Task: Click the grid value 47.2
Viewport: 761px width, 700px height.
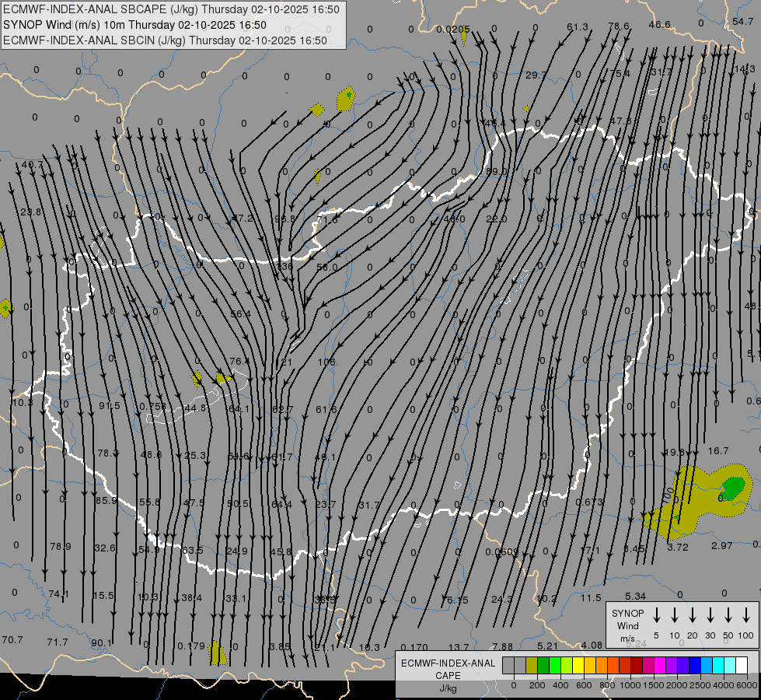Action: tap(243, 218)
